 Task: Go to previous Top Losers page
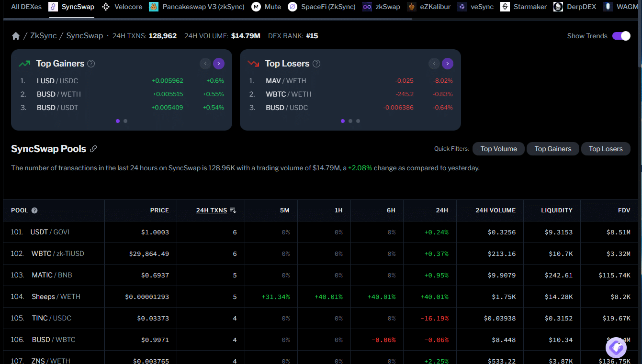434,64
